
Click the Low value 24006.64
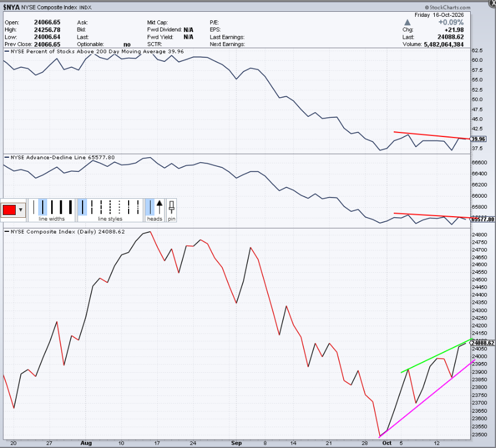47,37
